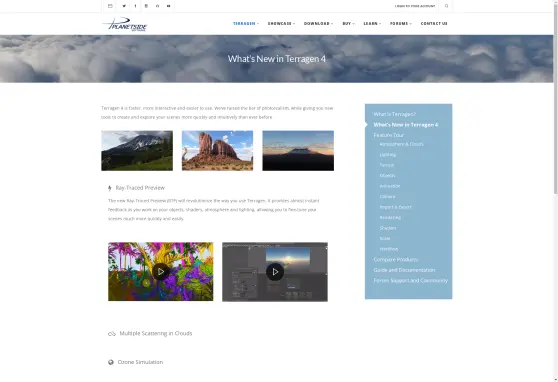
Task: Open the red rock butte thumbnail
Action: click(217, 151)
